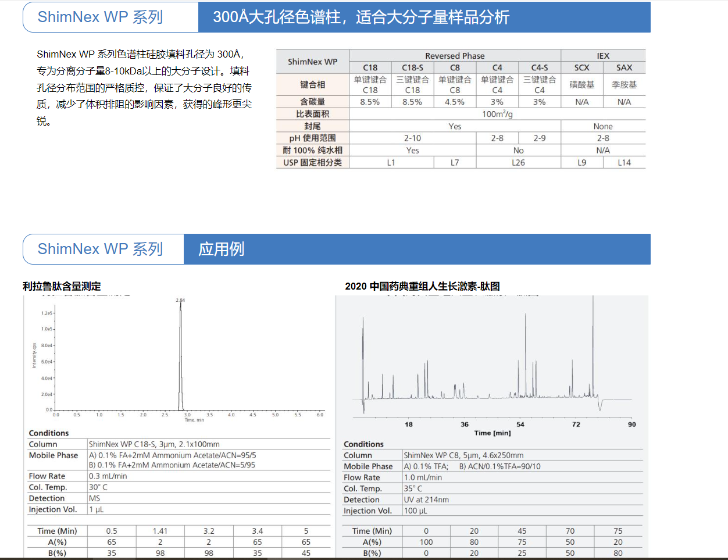Select the 100m²/g surface area cell
This screenshot has width=728, height=560.
[497, 114]
